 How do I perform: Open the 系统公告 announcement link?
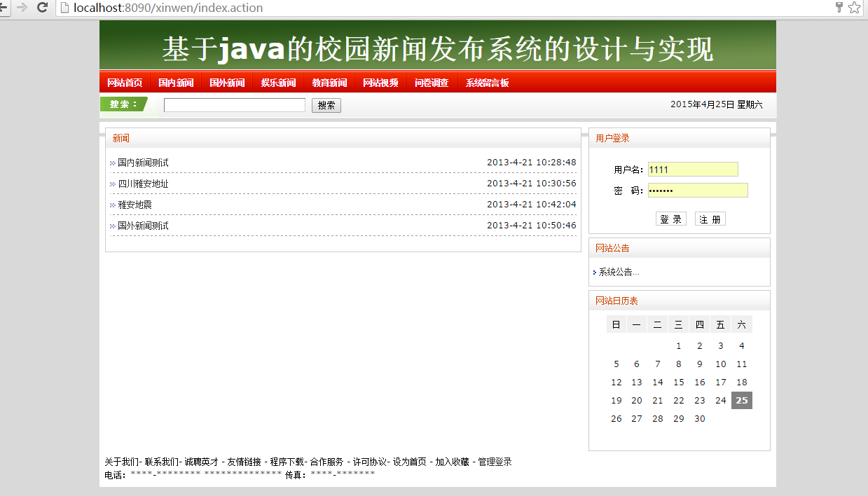[619, 272]
